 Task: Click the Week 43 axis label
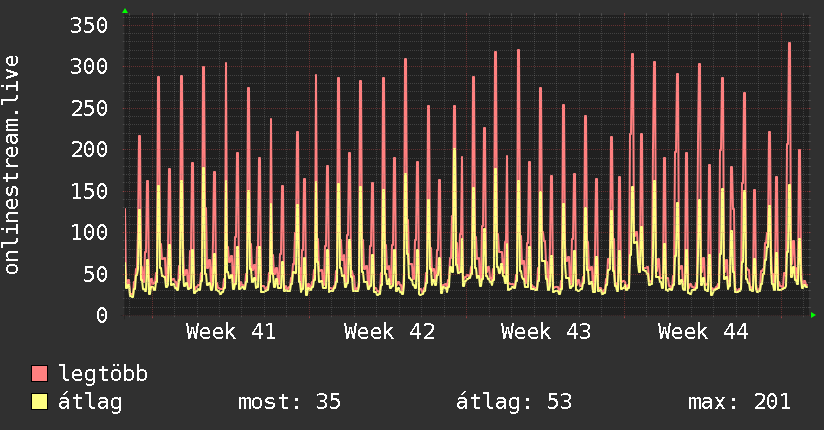546,332
